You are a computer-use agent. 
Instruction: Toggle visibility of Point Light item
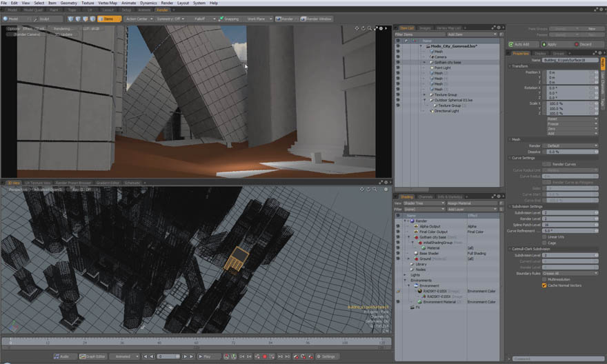click(x=397, y=68)
